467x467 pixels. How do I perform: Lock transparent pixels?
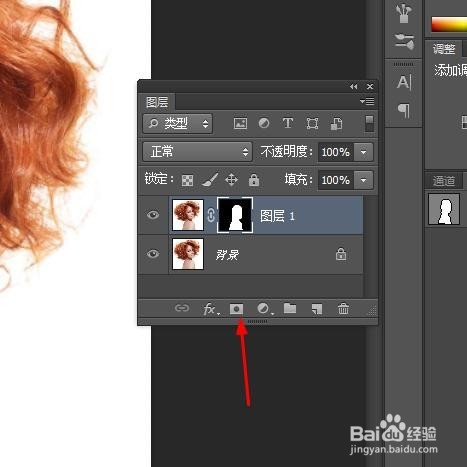[x=187, y=180]
